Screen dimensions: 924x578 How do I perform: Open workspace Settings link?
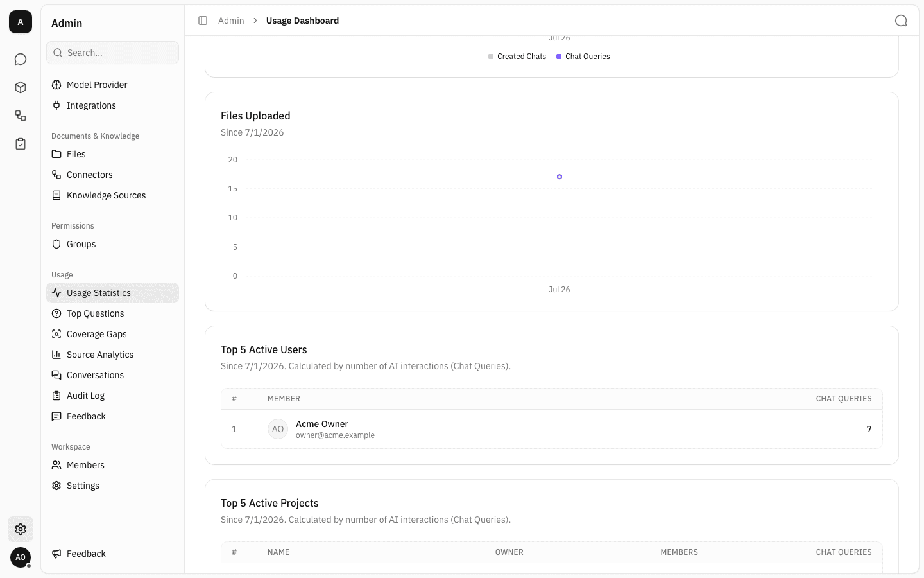pyautogui.click(x=112, y=486)
